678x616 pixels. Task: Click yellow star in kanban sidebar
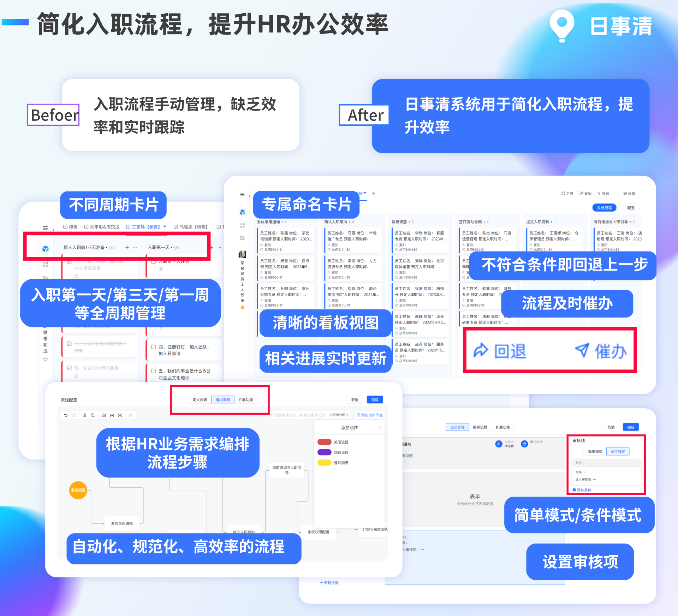click(x=242, y=307)
